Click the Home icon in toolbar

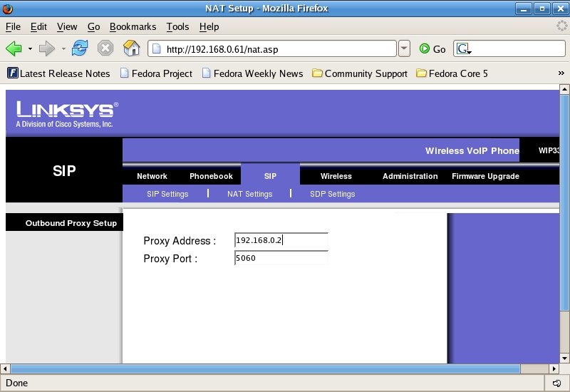131,48
